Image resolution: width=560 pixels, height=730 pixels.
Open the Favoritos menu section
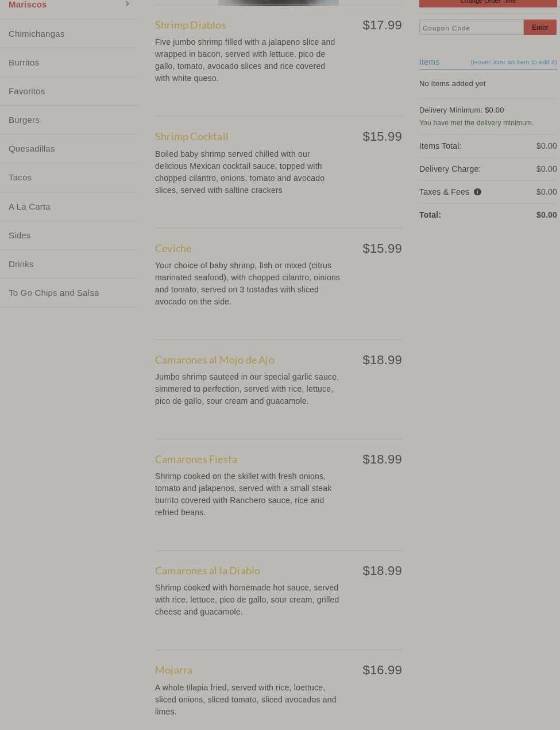26,91
